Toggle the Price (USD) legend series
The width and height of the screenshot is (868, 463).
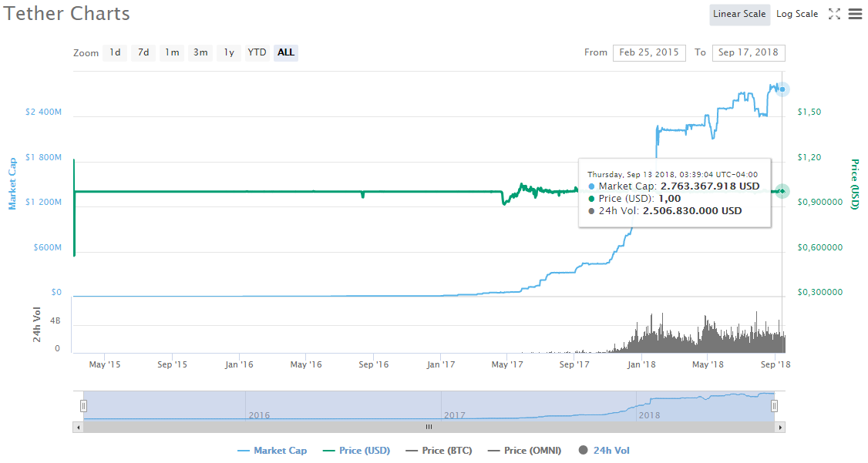pos(356,450)
